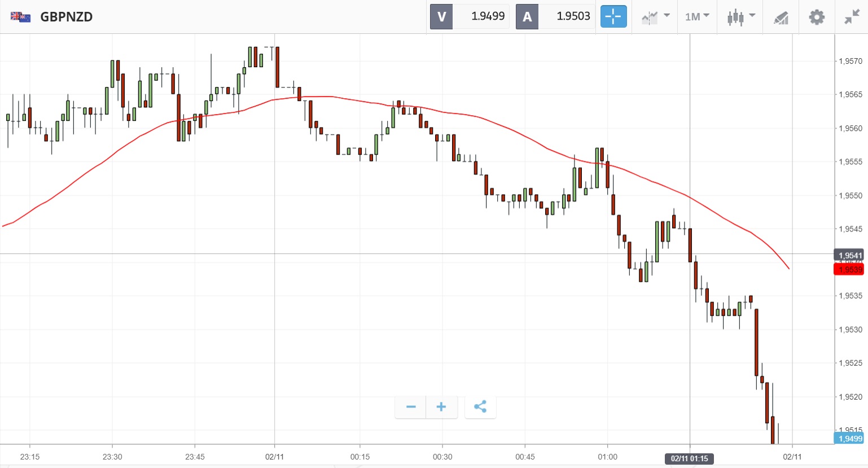
Task: Open chart settings gear icon
Action: coord(816,17)
